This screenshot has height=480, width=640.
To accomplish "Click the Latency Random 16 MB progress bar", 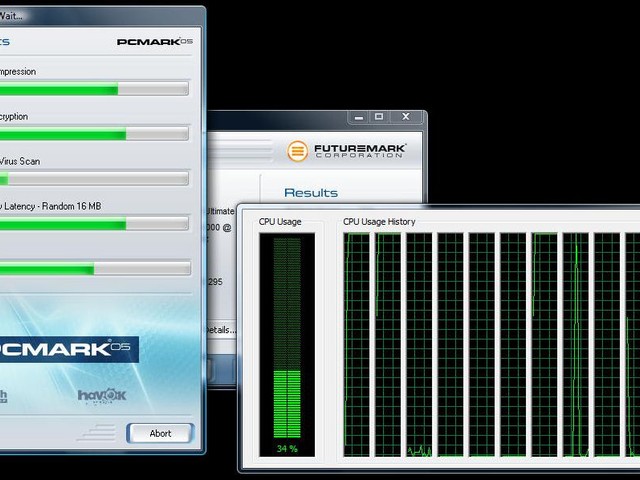I will click(x=94, y=223).
